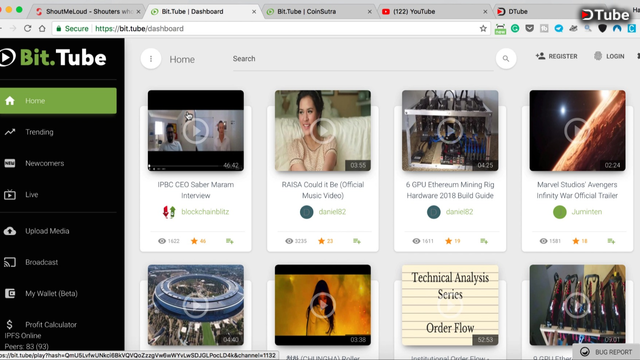Add RAISA video to playlist icon
The width and height of the screenshot is (640, 360).
pyautogui.click(x=357, y=241)
